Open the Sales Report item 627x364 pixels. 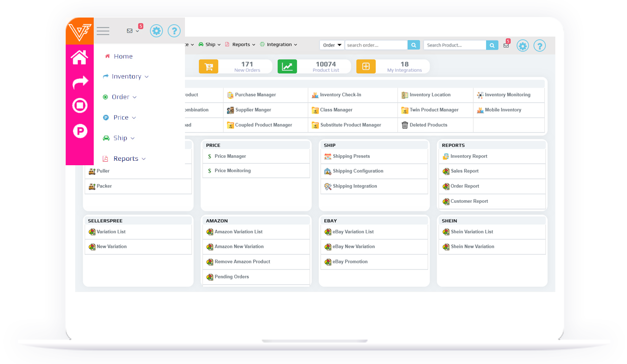[x=464, y=171]
